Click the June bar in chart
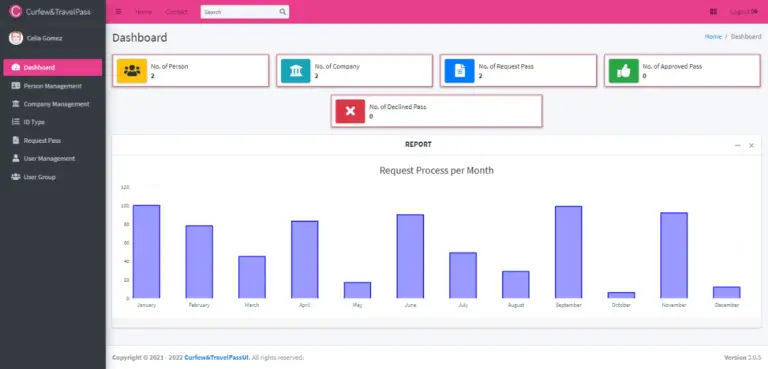The height and width of the screenshot is (369, 768). [410, 256]
